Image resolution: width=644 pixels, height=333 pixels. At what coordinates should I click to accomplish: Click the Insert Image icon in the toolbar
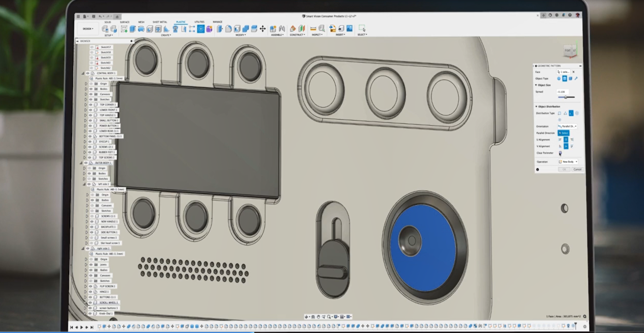point(349,28)
